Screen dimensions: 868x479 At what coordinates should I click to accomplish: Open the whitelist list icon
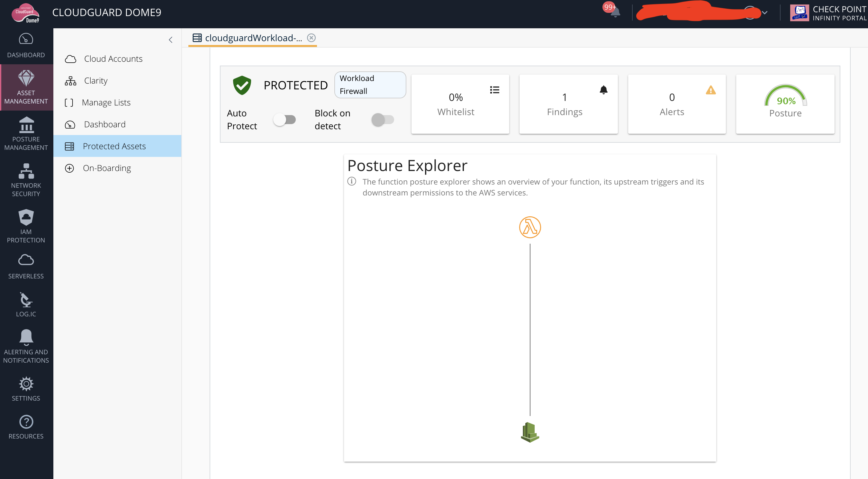pos(494,90)
